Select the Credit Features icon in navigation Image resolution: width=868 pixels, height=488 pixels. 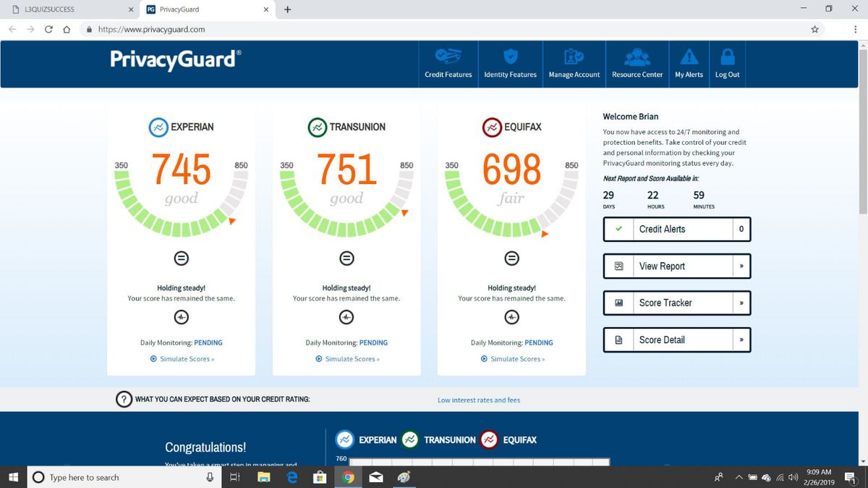[448, 56]
